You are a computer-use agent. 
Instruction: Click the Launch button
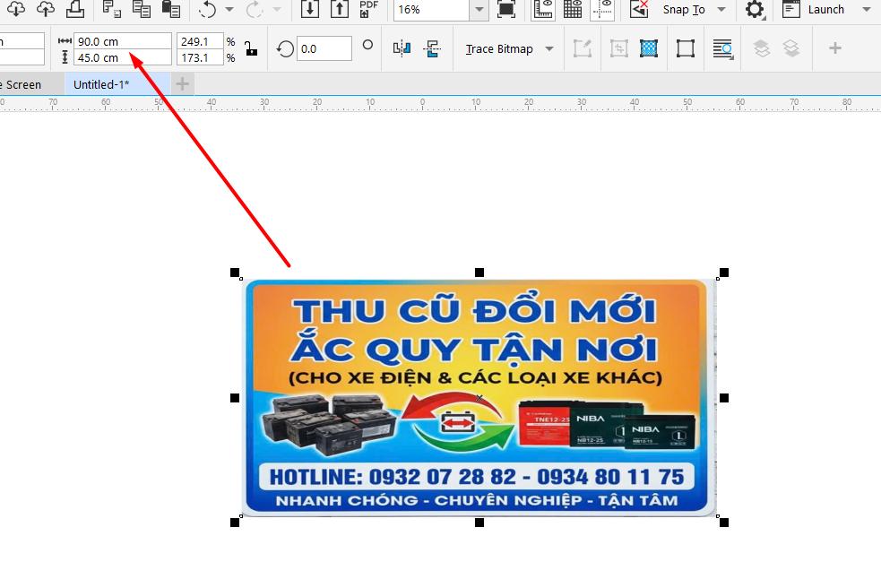pos(814,10)
